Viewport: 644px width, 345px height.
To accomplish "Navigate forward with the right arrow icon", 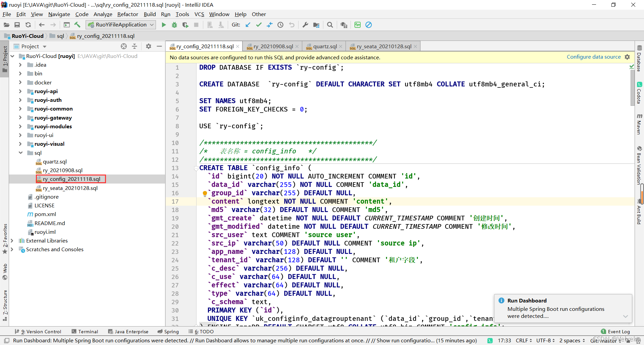I will 53,25.
